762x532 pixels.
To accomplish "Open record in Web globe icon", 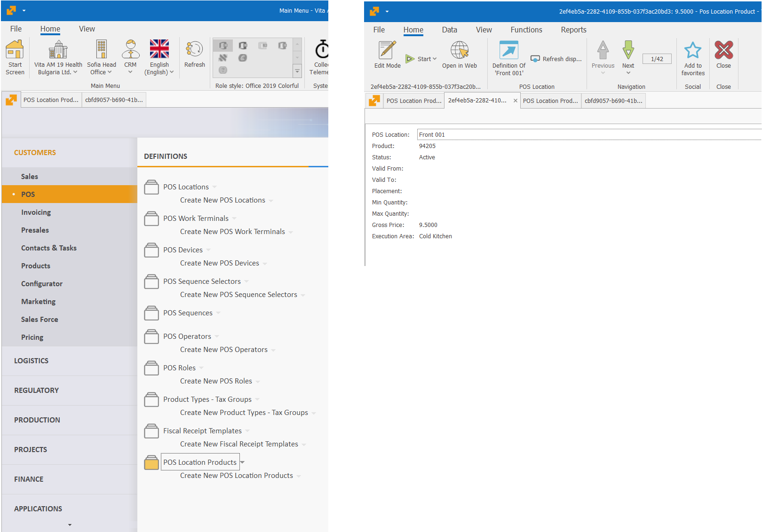I will point(460,50).
